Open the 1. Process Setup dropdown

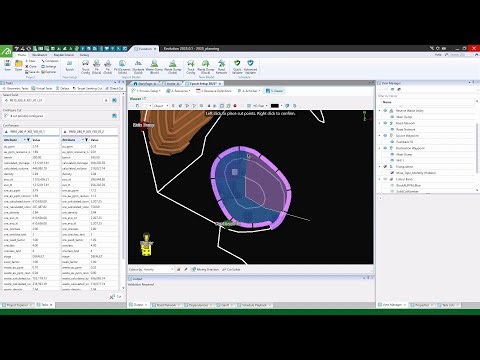click(146, 91)
